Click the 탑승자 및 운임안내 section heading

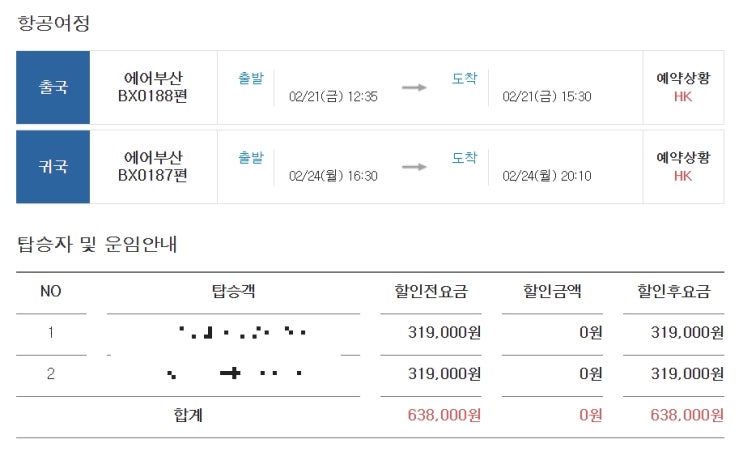[x=97, y=242]
